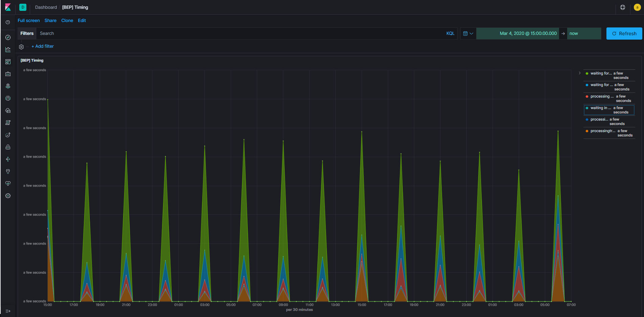Open the Canvas app icon
This screenshot has width=644, height=317.
click(8, 74)
